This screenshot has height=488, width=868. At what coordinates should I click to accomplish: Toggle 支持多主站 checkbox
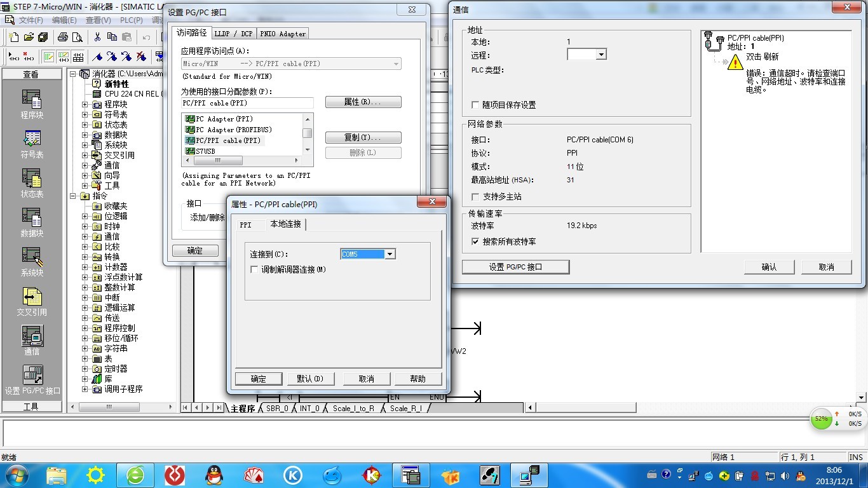(x=475, y=196)
